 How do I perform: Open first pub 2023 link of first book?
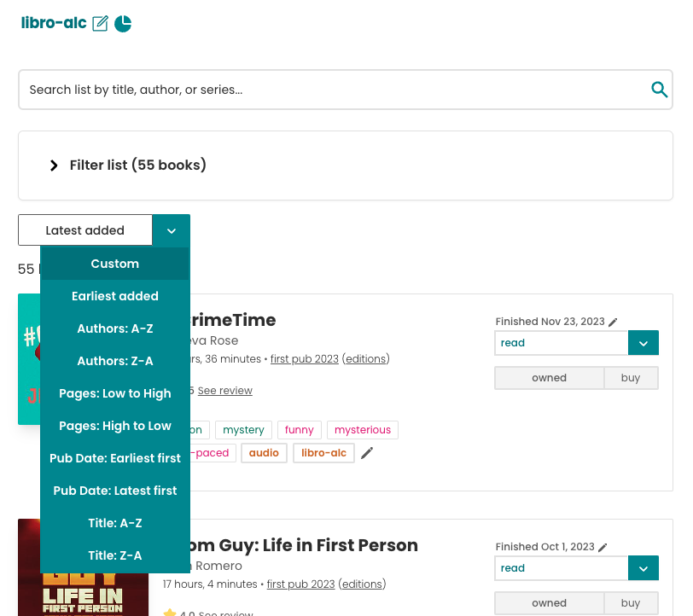coord(305,359)
